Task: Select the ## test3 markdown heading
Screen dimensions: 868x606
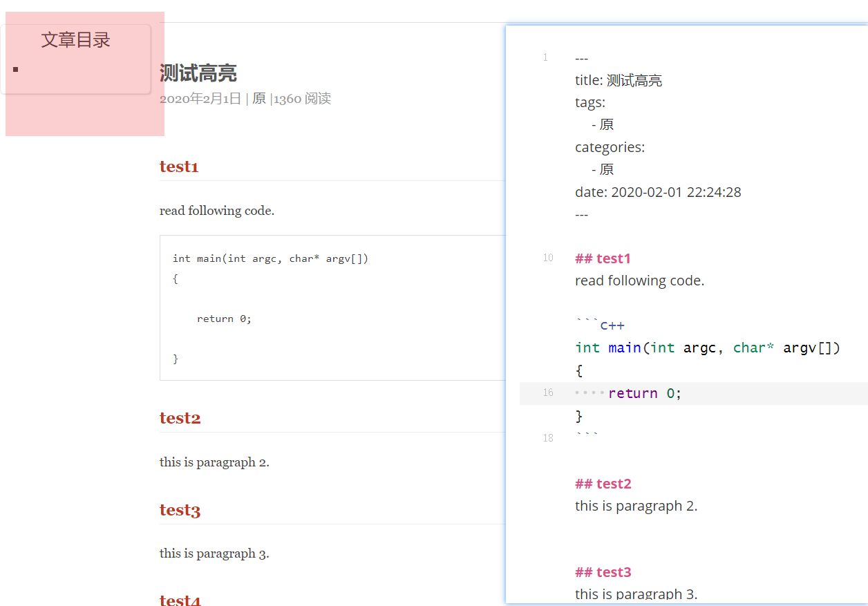Action: coord(603,571)
